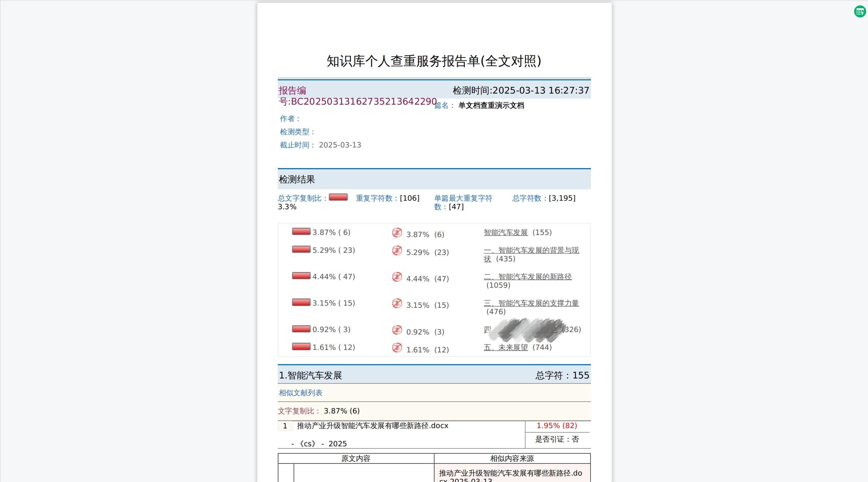This screenshot has width=868, height=482.
Task: Click the red seal icon beside 3.87% (6)
Action: tap(397, 234)
